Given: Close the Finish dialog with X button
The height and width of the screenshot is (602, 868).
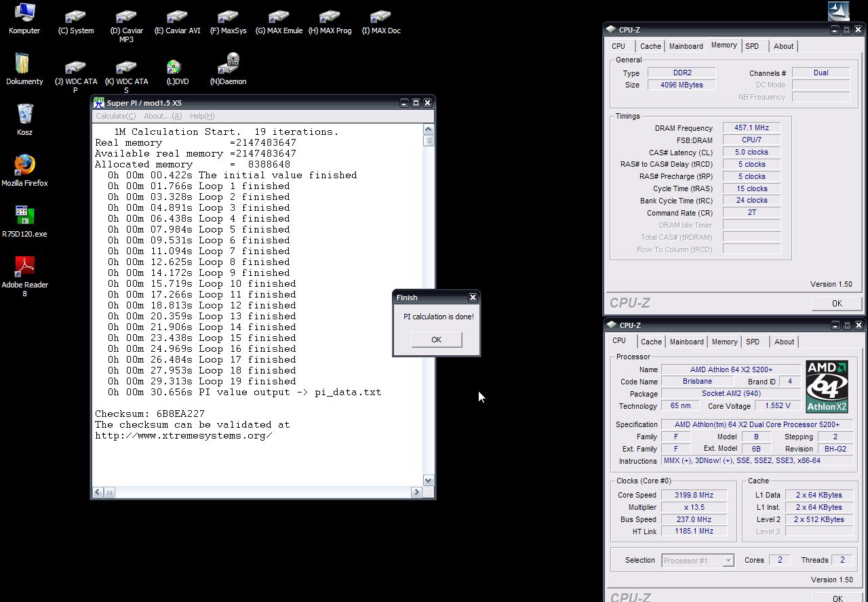Looking at the screenshot, I should [473, 298].
